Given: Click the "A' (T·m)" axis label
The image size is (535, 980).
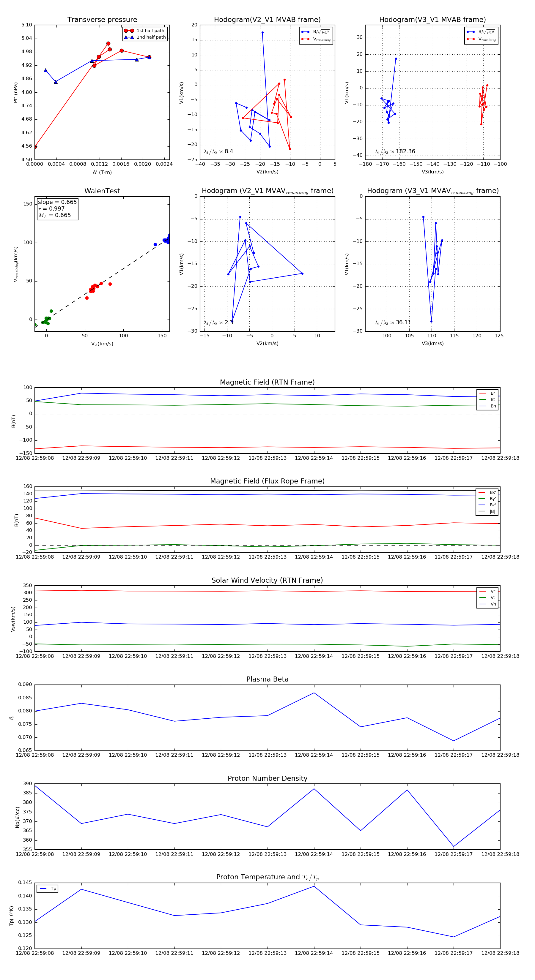Looking at the screenshot, I should click(x=102, y=172).
